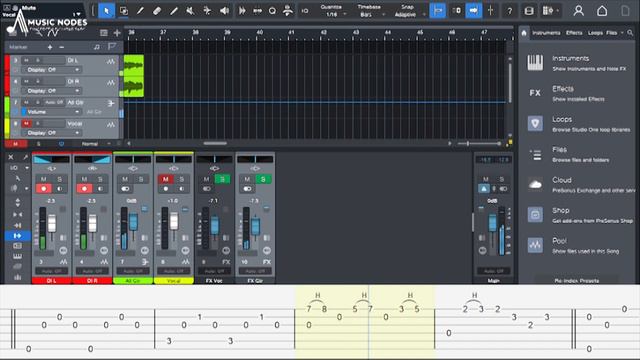This screenshot has height=360, width=640.
Task: Click the arrangement horizontal scrollbar
Action: [215, 143]
